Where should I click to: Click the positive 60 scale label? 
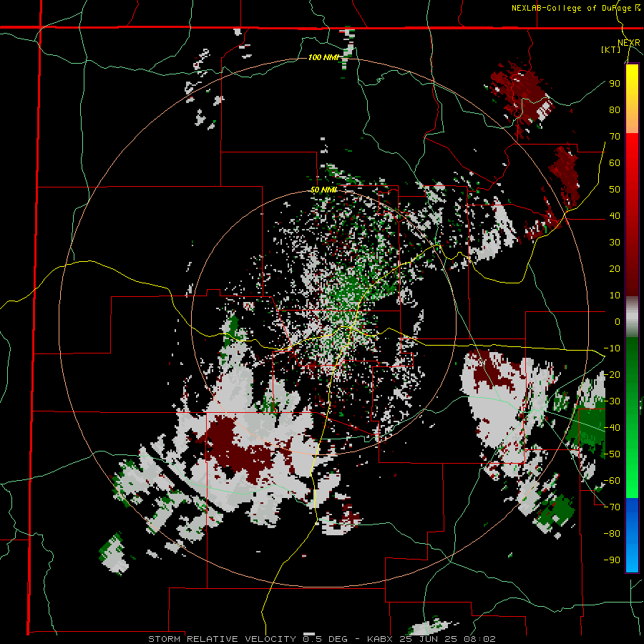615,162
